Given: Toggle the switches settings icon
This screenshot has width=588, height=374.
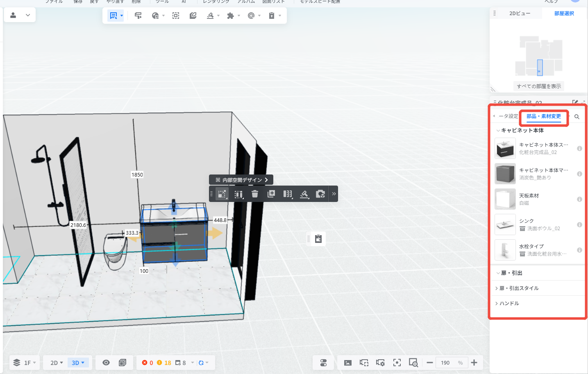Looking at the screenshot, I should tap(324, 363).
